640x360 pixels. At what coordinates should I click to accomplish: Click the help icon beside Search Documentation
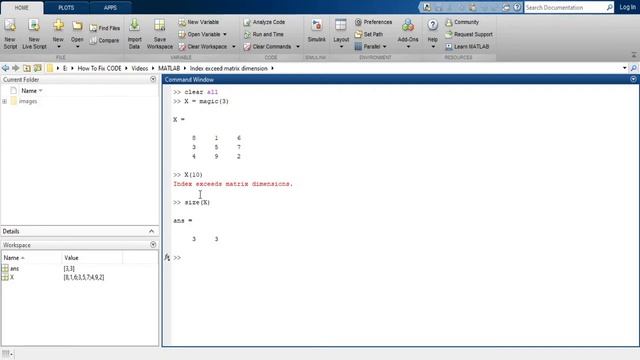(517, 7)
